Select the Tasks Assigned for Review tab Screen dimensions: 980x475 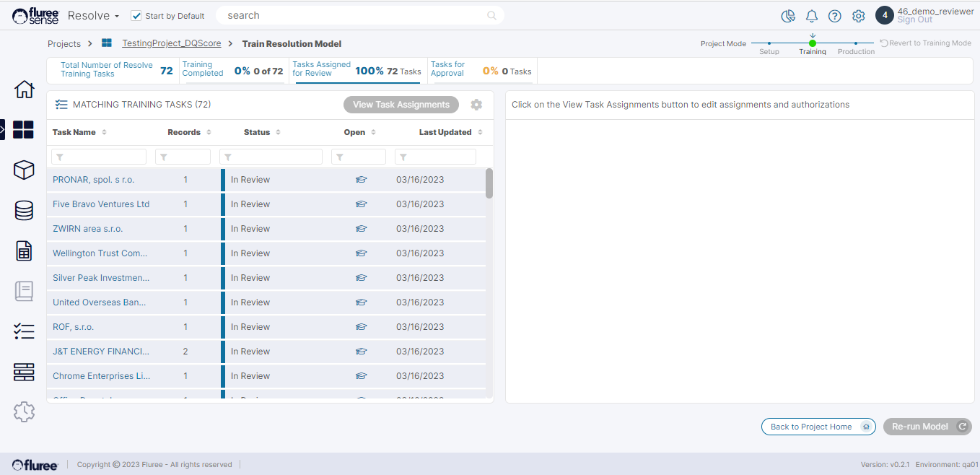pos(356,69)
